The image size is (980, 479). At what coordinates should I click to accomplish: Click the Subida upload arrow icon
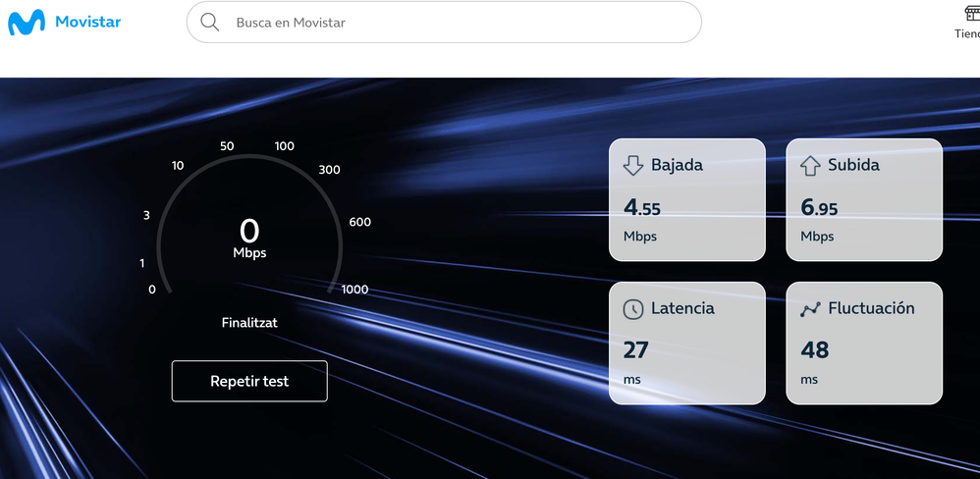810,166
